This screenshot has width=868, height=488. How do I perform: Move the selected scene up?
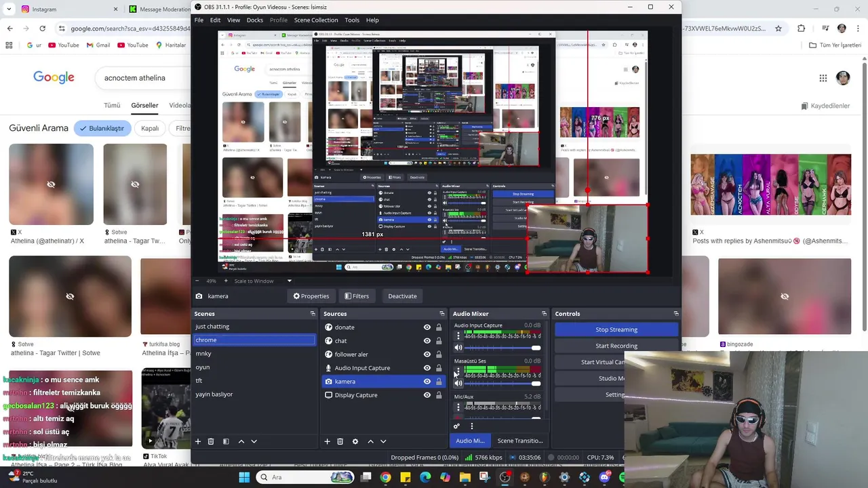coord(241,441)
